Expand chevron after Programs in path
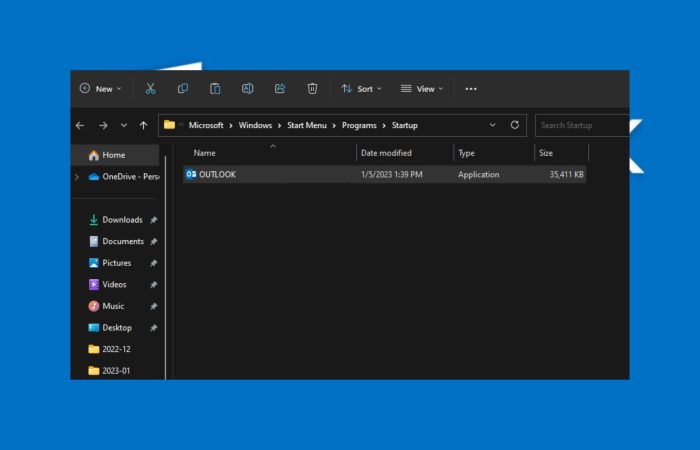Viewport: 700px width, 450px height. [x=384, y=125]
